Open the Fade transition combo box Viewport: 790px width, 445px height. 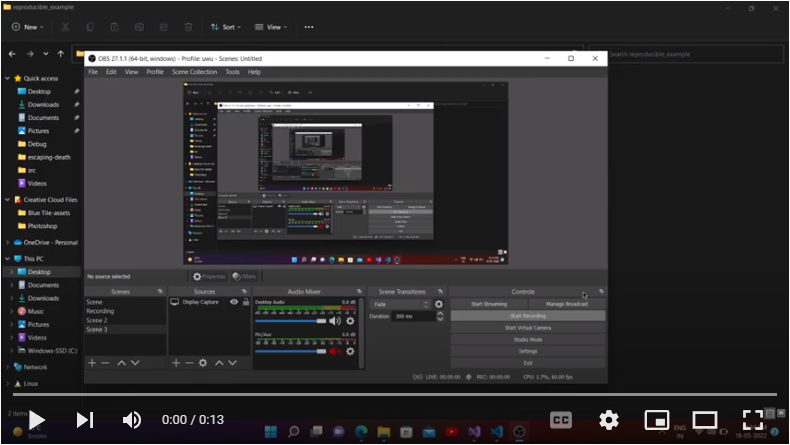coord(402,304)
